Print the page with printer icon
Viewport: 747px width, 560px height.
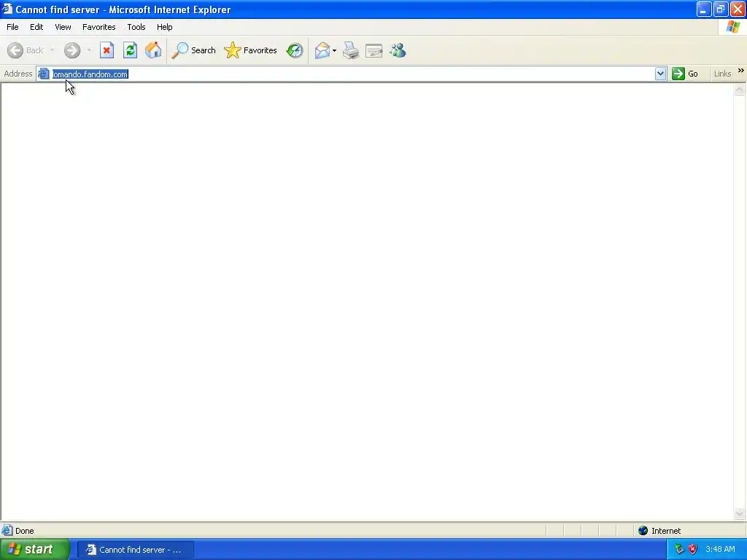click(351, 50)
